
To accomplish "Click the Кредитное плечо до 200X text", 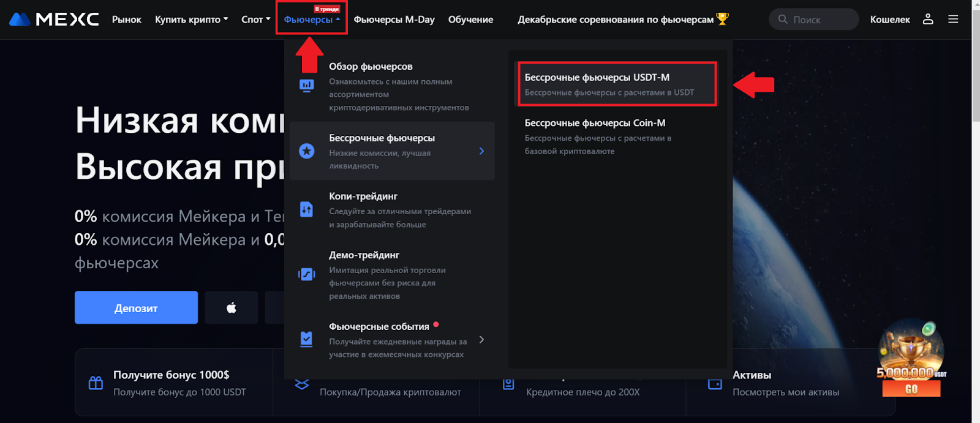I will point(583,392).
